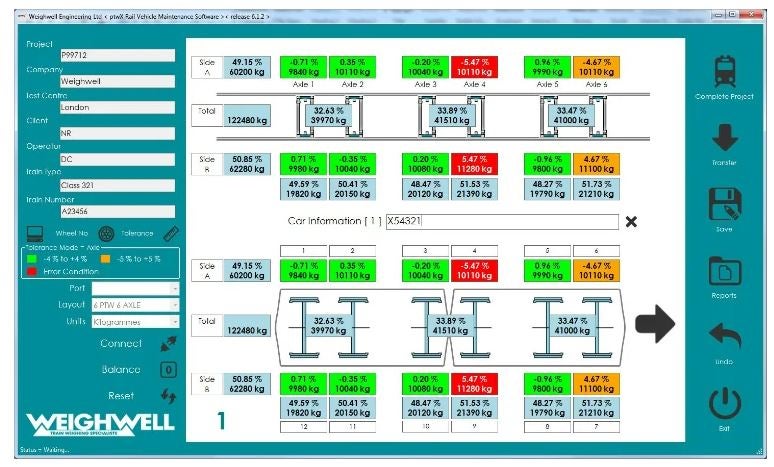The width and height of the screenshot is (774, 467).
Task: Click the green -4% to +4% tolerance swatch
Action: click(x=34, y=259)
